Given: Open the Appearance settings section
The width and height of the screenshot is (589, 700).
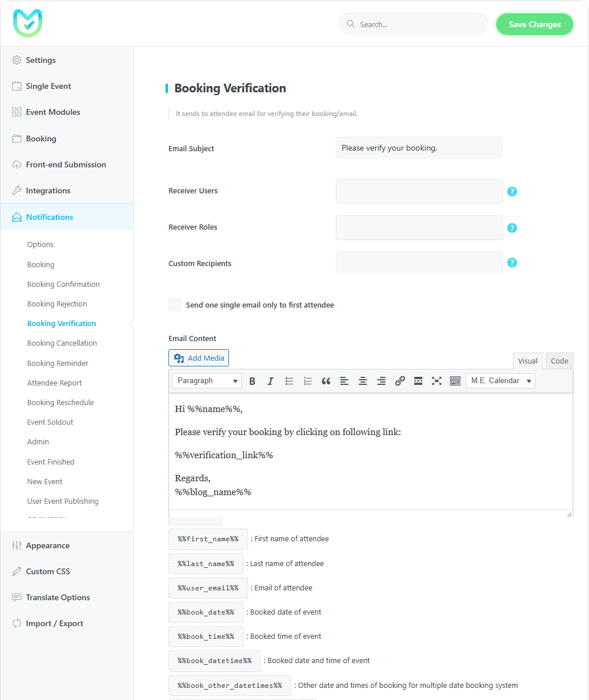Looking at the screenshot, I should pyautogui.click(x=48, y=545).
